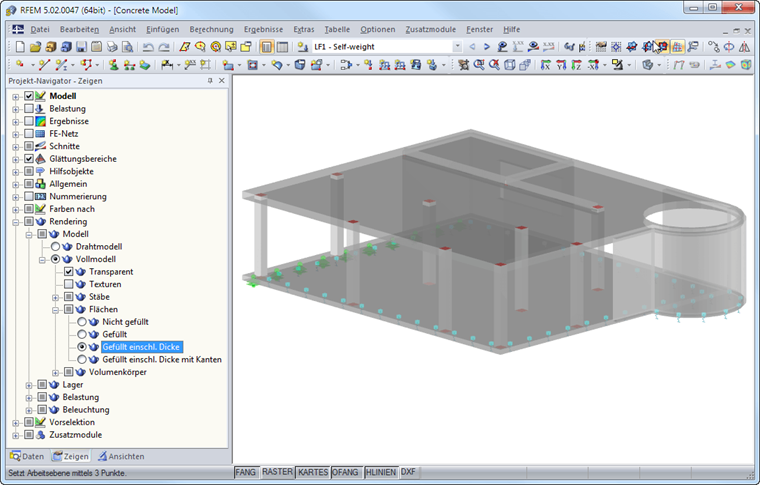The image size is (760, 485).
Task: Click the isometric cube view icon
Action: point(509,64)
